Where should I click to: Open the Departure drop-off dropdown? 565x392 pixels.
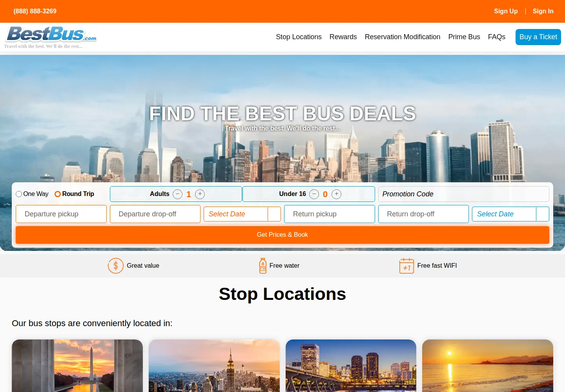click(155, 214)
